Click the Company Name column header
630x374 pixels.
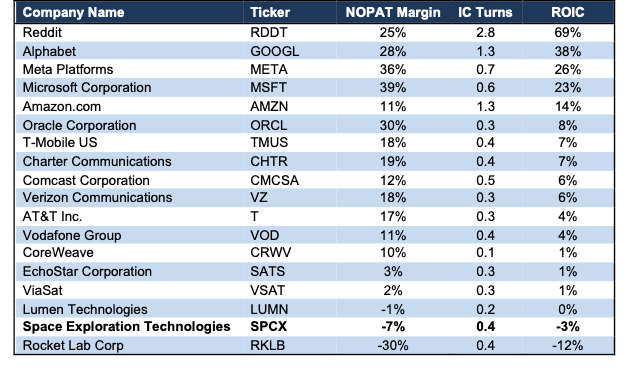(x=73, y=12)
